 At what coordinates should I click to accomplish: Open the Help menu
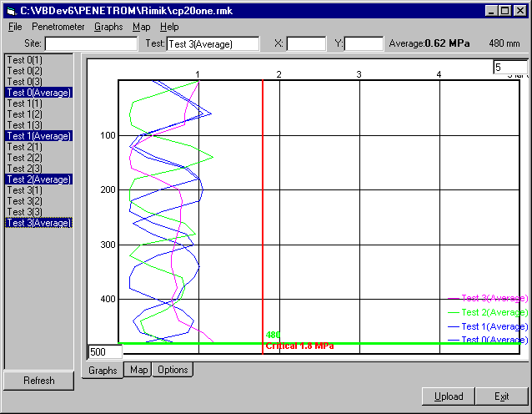[x=169, y=27]
